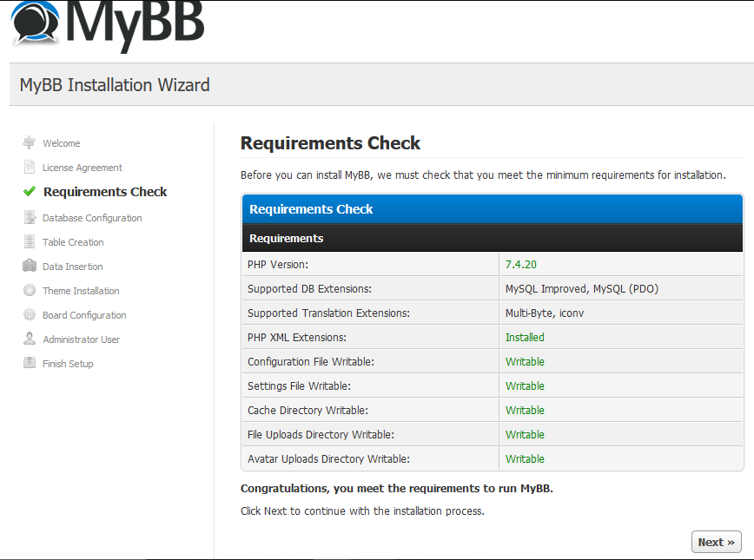Click the Data Insertion icon
754x560 pixels.
click(x=30, y=267)
